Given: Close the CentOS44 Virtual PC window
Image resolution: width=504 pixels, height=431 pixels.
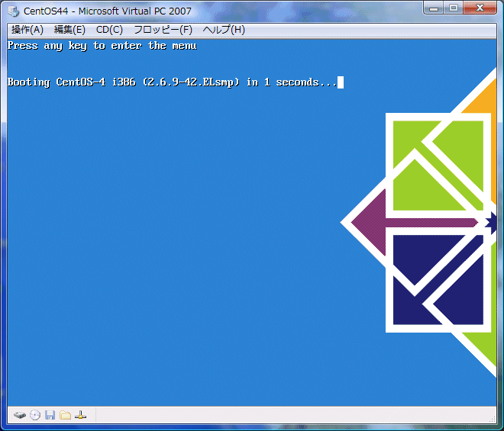Looking at the screenshot, I should tap(480, 8).
